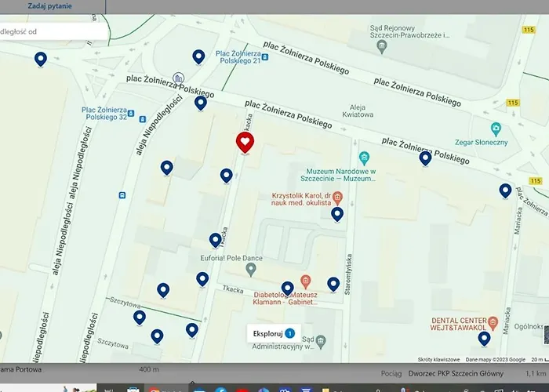The height and width of the screenshot is (392, 549).
Task: Open Sąd Rejonowy Szczecin-Prawobrzeże place icon
Action: 381,47
